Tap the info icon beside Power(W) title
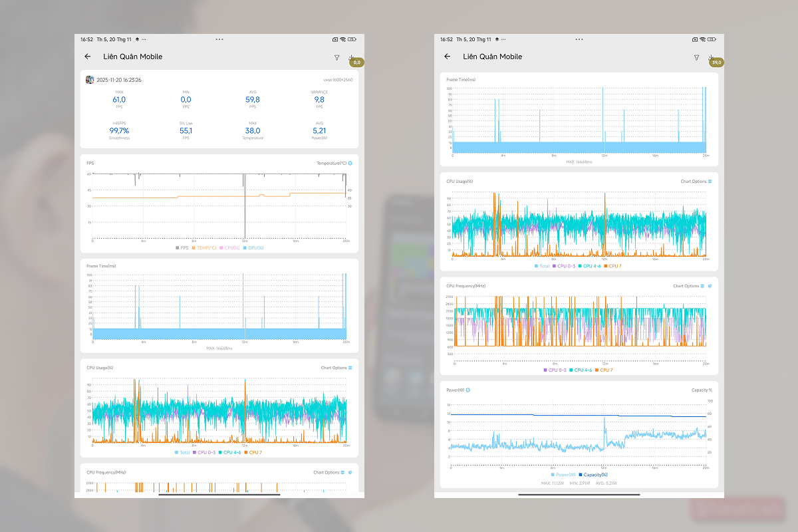Image resolution: width=798 pixels, height=532 pixels. pos(468,390)
